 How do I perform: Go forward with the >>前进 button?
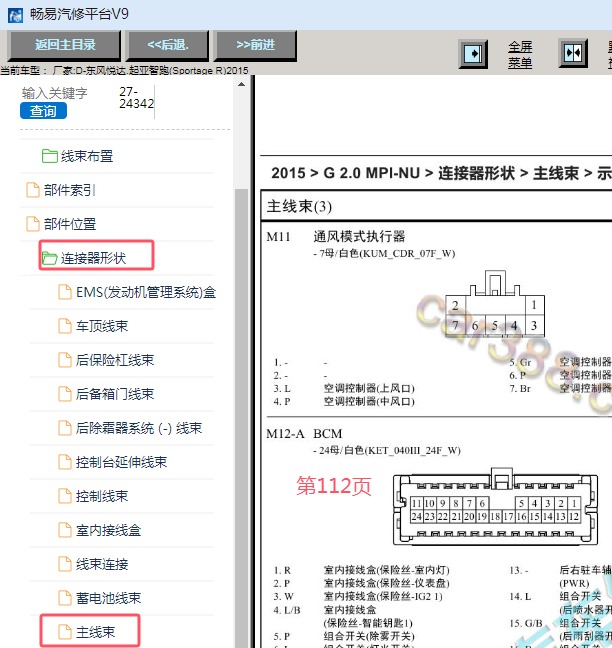(255, 45)
